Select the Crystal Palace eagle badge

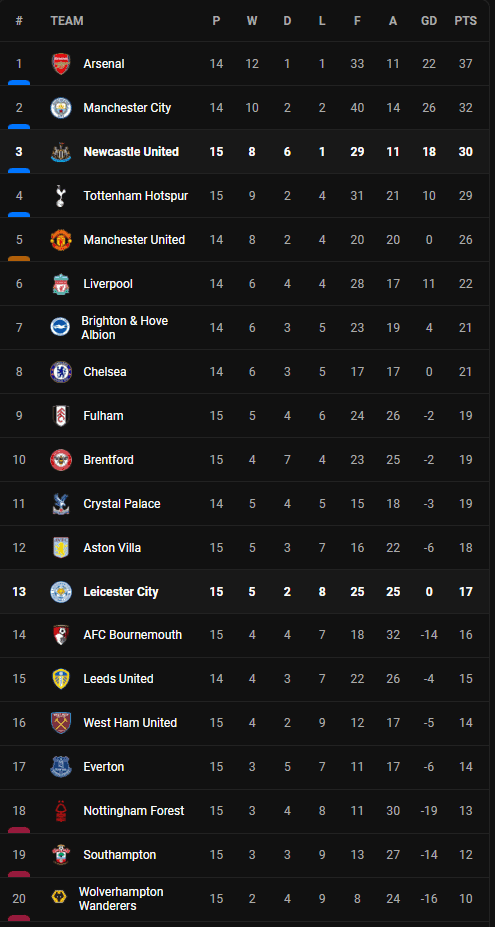coord(61,504)
